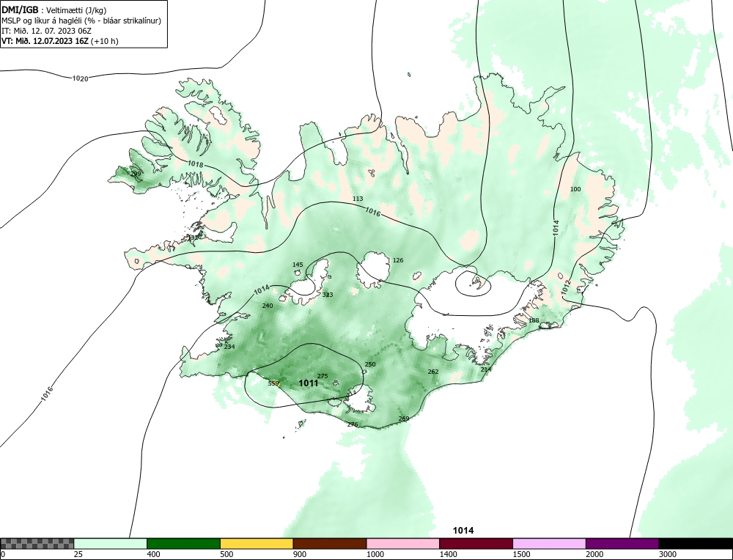This screenshot has height=560, width=733.
Task: Click the "1012" isobar label in the east
Action: pyautogui.click(x=566, y=287)
